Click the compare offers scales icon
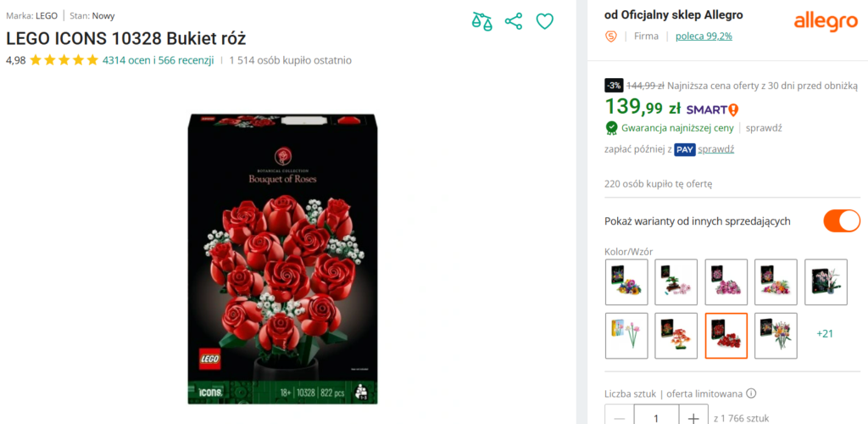This screenshot has height=424, width=868. pos(481,21)
